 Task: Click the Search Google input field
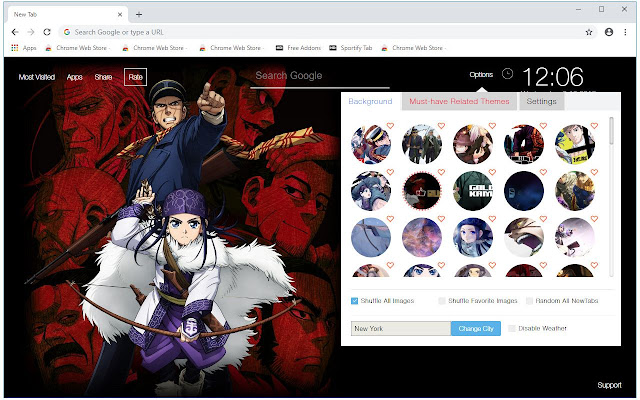pos(320,76)
